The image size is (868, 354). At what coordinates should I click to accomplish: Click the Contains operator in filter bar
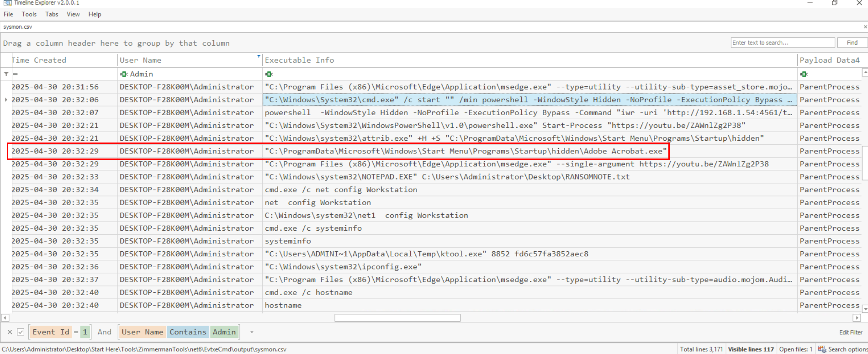coord(188,332)
